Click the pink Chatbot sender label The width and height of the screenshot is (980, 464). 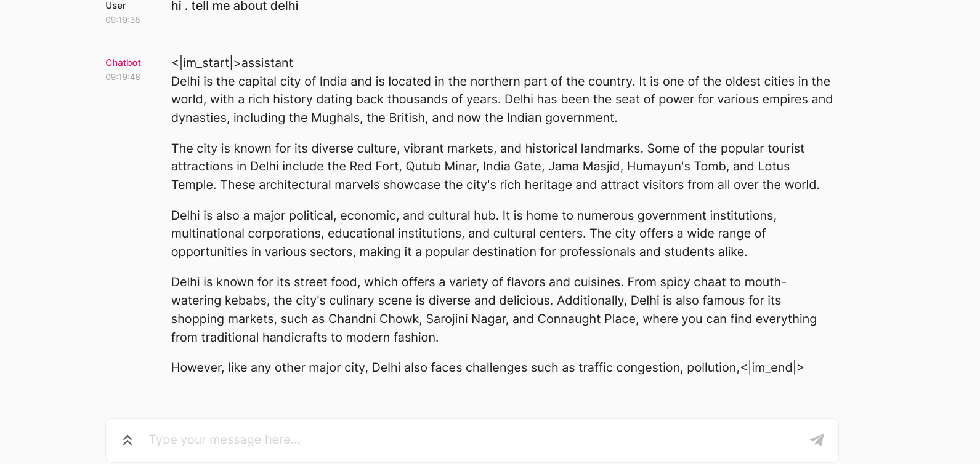coord(123,63)
